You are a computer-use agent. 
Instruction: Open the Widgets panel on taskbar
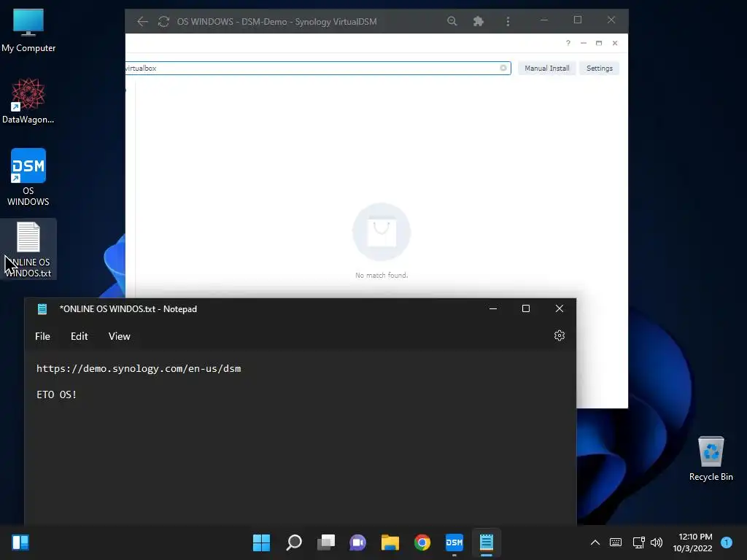[20, 542]
